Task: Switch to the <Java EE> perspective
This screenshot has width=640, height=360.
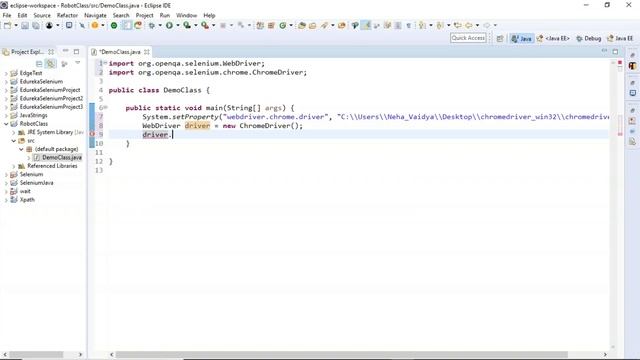Action: tap(553, 38)
